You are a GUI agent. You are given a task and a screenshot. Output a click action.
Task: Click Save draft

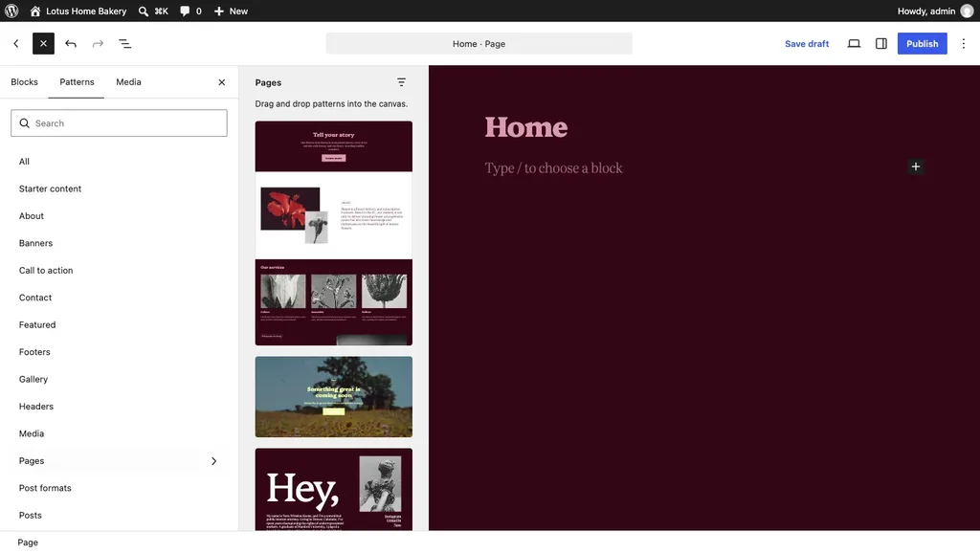pos(806,43)
